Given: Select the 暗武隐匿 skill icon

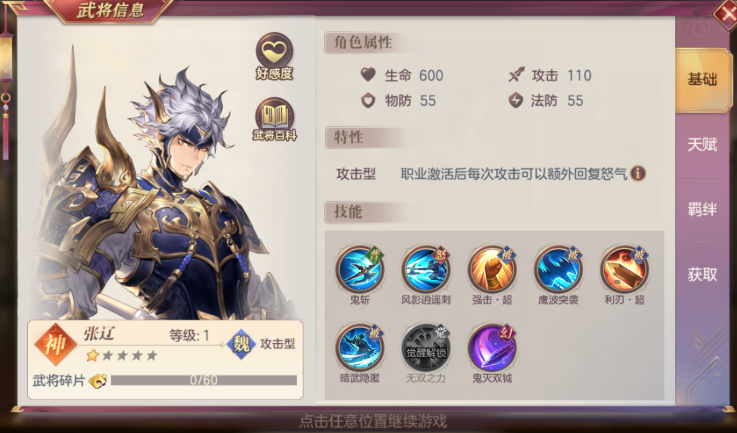Looking at the screenshot, I should pos(360,348).
